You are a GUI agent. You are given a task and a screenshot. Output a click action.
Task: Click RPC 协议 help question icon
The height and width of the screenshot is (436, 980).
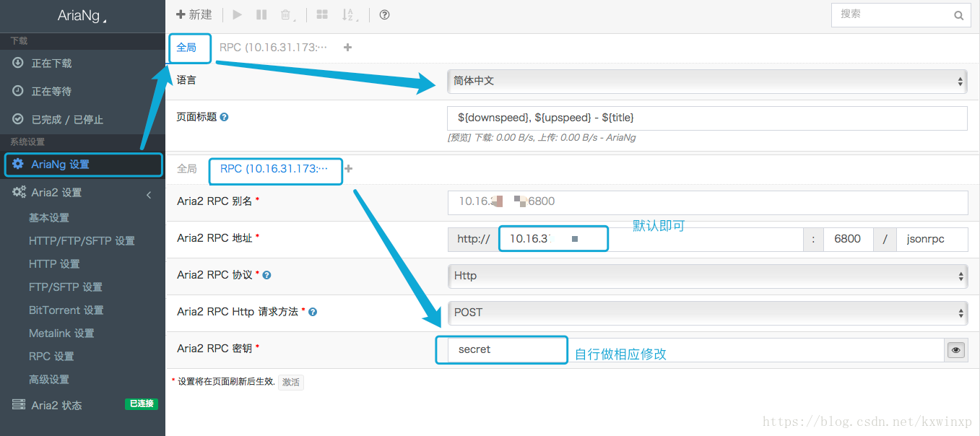(x=266, y=276)
